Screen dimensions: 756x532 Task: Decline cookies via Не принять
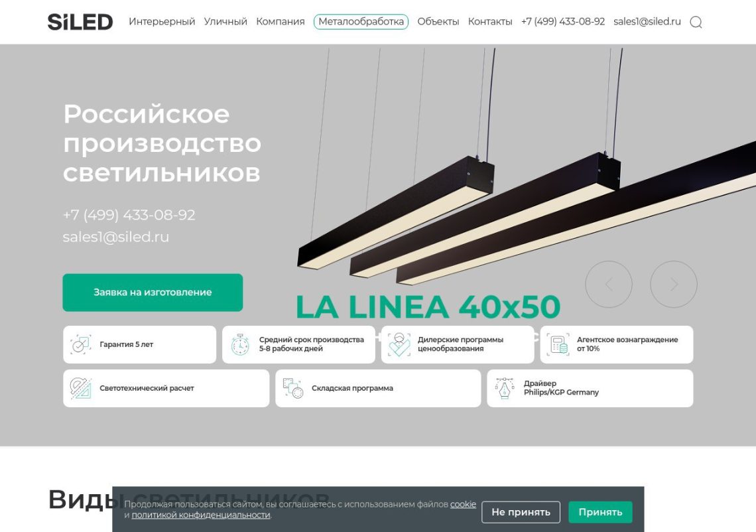pyautogui.click(x=521, y=511)
